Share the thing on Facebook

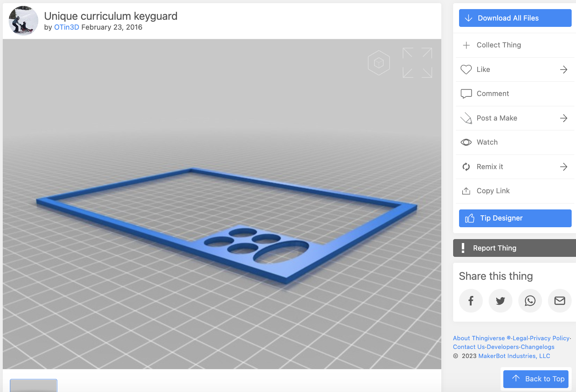click(471, 300)
